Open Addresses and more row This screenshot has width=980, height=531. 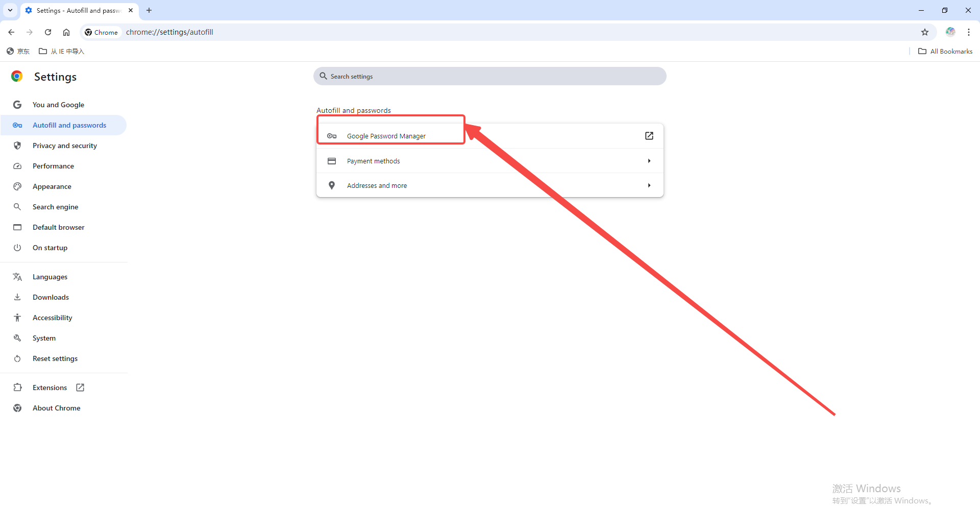[489, 185]
